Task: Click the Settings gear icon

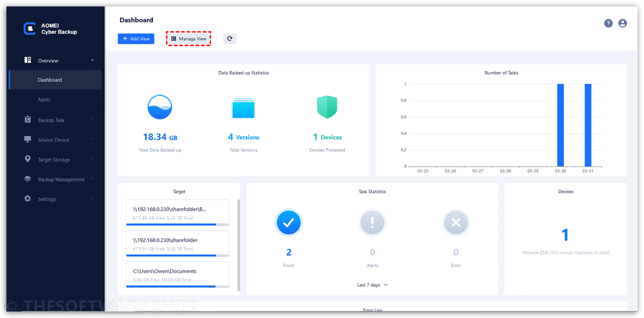Action: (x=28, y=199)
